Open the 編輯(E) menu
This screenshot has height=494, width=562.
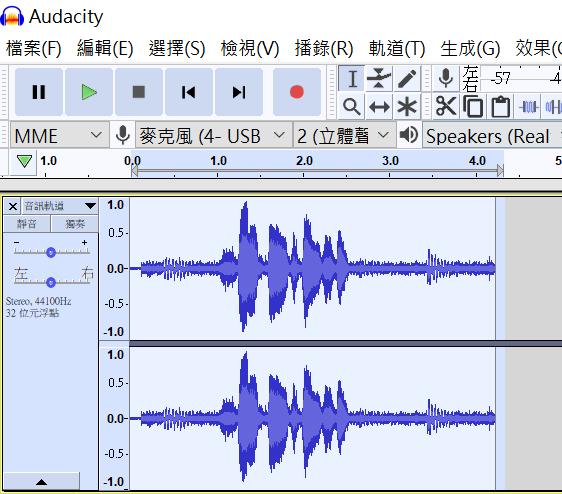pyautogui.click(x=105, y=48)
